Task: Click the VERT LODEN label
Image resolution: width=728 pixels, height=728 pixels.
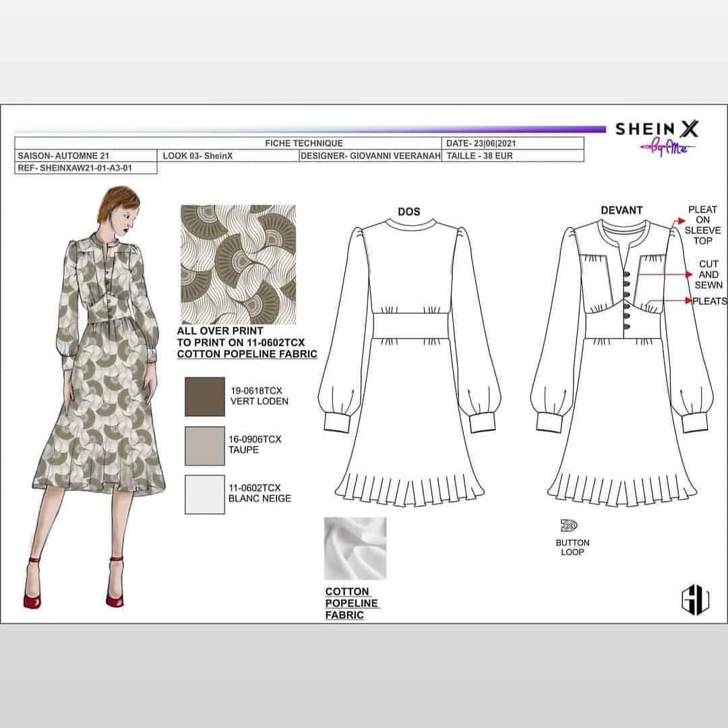Action: point(259,401)
